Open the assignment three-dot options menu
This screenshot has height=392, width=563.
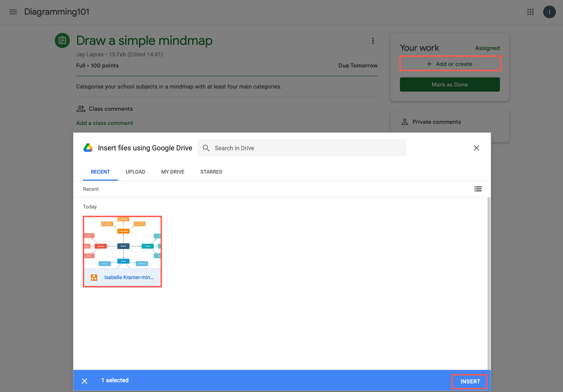[x=373, y=41]
